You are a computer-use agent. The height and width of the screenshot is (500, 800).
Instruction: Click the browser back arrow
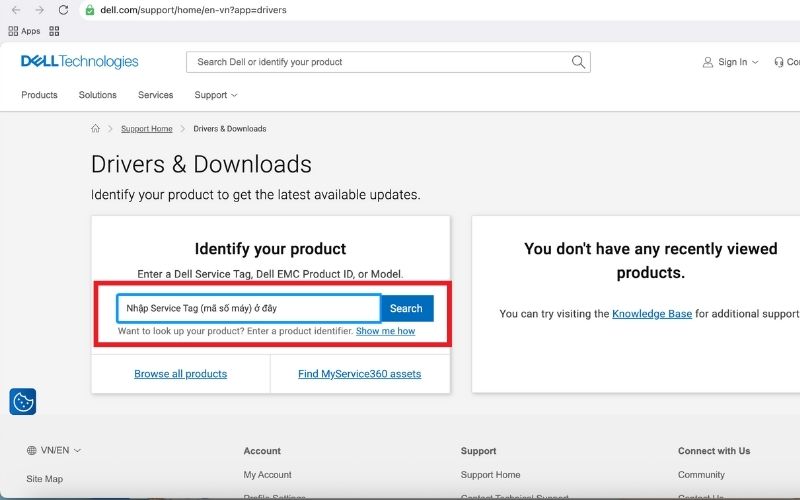coord(16,10)
